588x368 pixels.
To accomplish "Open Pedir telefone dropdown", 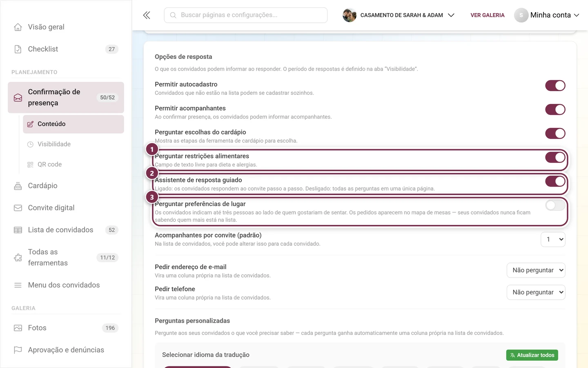I will [536, 292].
